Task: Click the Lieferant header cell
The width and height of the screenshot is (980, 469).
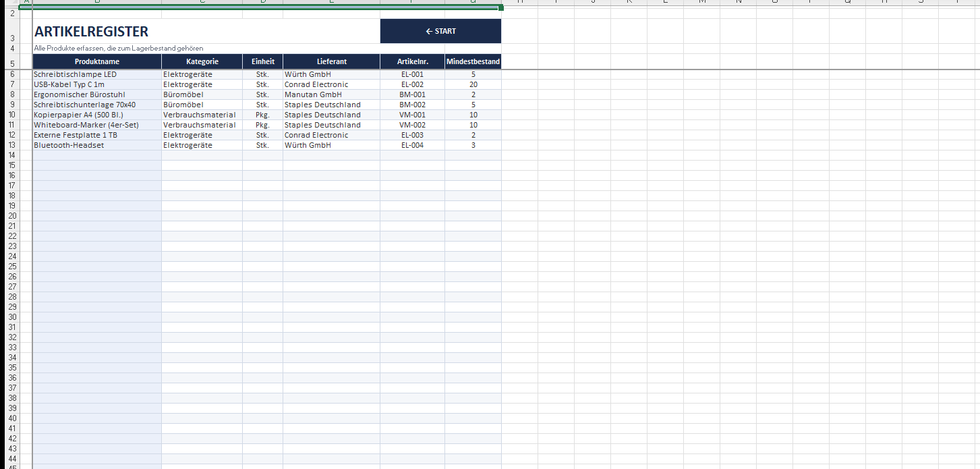Action: click(331, 61)
